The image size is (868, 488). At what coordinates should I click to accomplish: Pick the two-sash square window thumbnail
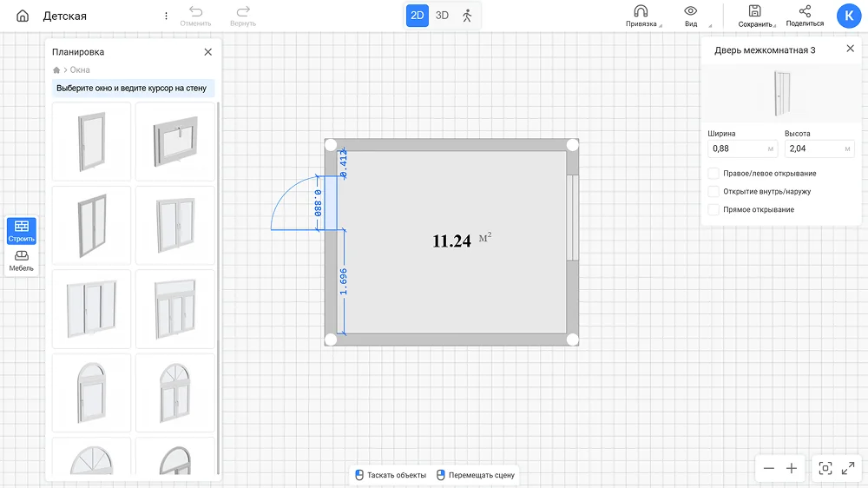[175, 225]
